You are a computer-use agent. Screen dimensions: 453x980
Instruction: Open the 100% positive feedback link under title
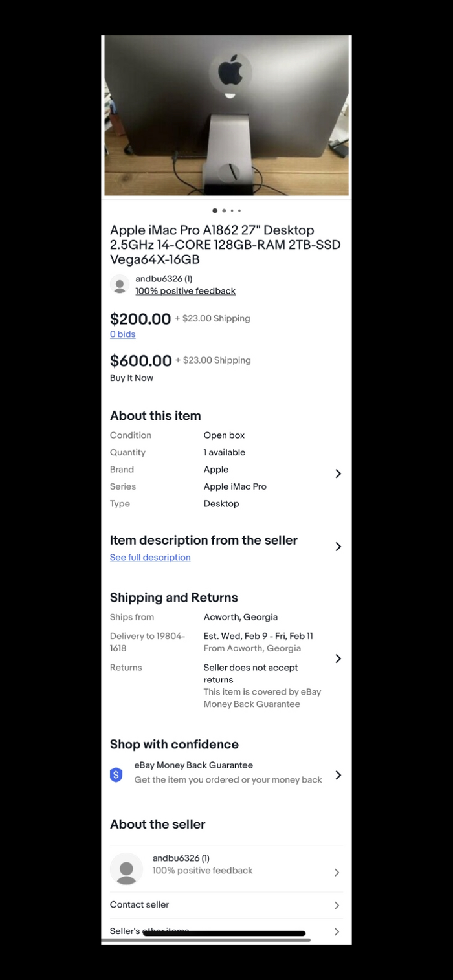click(185, 291)
